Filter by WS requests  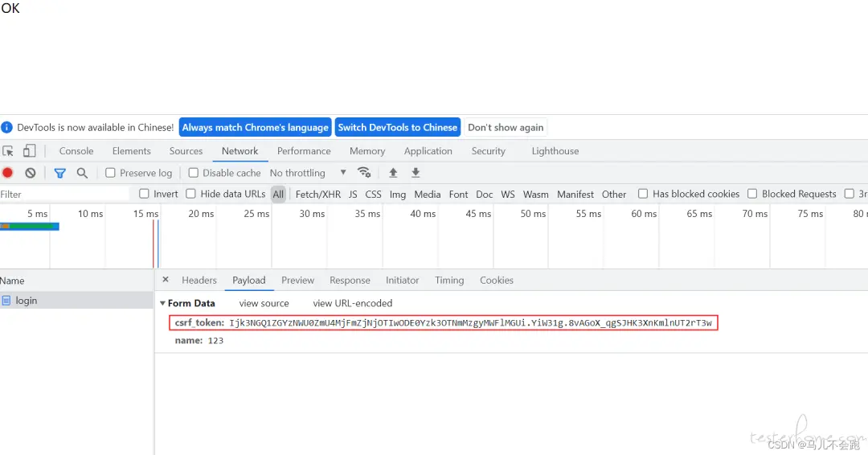coord(508,195)
